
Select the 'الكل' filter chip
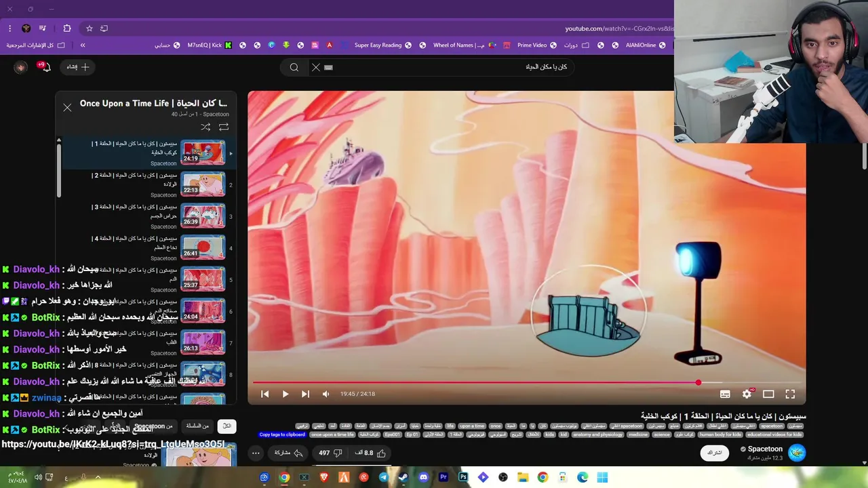[x=227, y=426]
